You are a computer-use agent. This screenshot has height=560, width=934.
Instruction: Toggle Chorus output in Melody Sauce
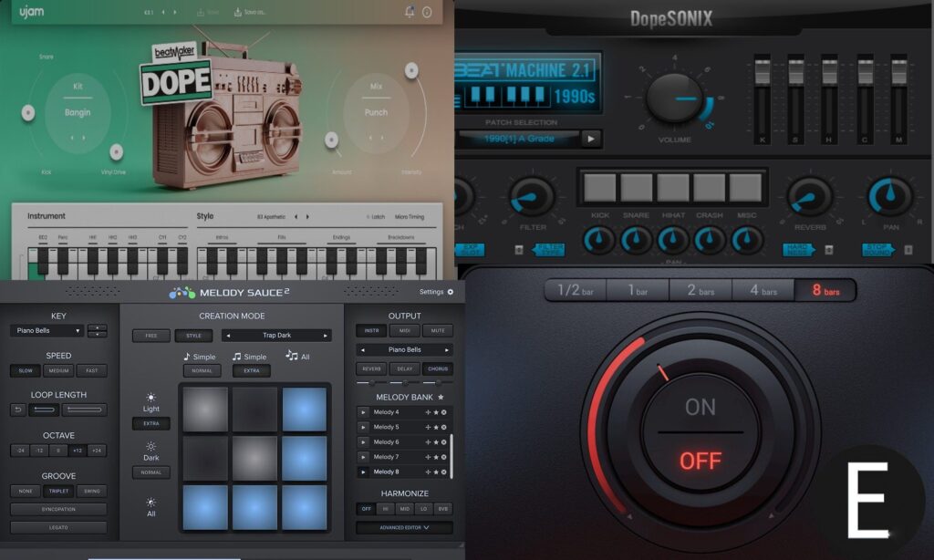(x=436, y=368)
